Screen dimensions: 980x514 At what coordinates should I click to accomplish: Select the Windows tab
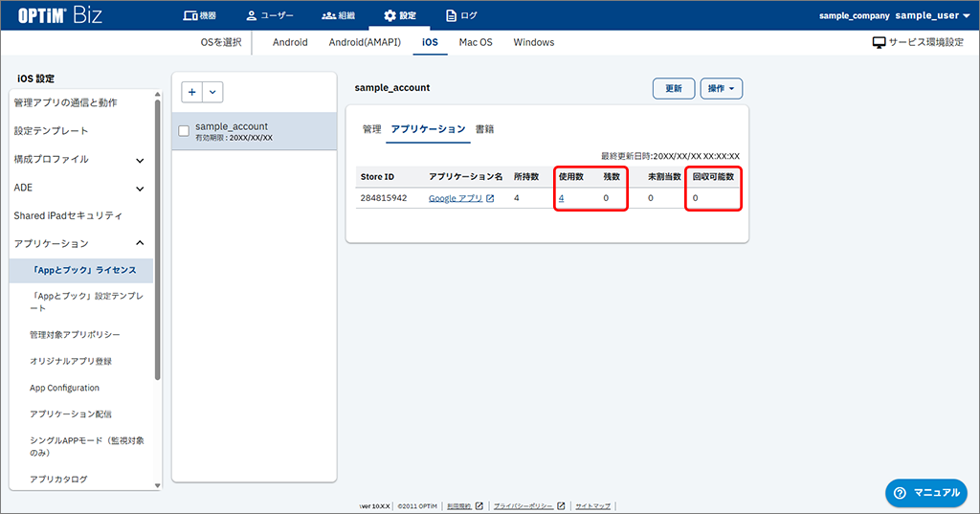pyautogui.click(x=534, y=42)
